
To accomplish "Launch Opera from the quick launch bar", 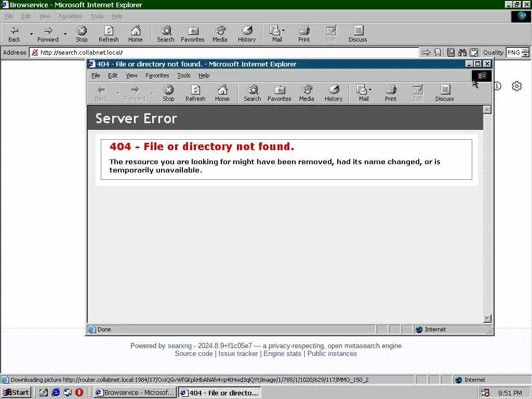I will click(79, 393).
